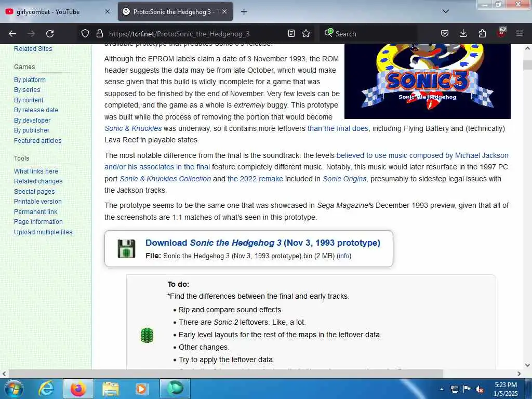Open the Printable version link
Screen dimensions: 532x399
click(37, 201)
